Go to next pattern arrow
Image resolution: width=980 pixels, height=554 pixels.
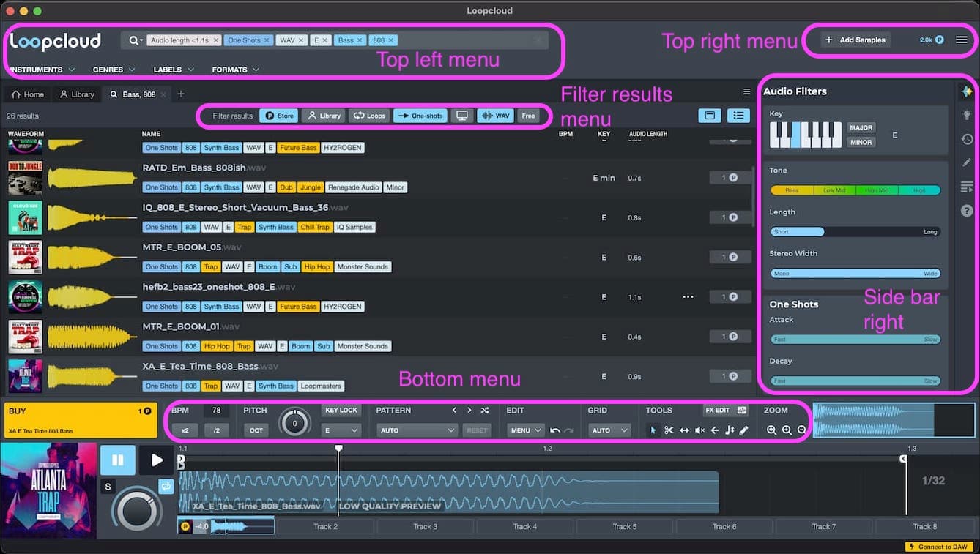469,411
